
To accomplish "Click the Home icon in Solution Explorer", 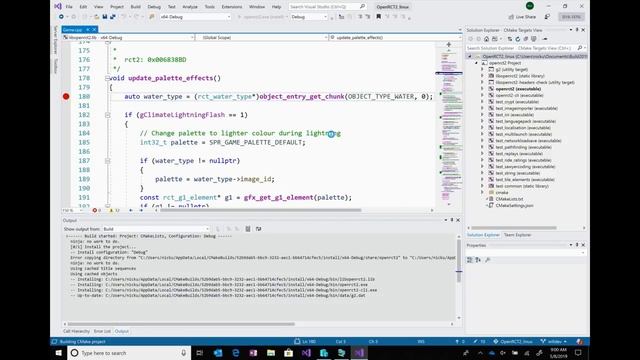I will 486,39.
